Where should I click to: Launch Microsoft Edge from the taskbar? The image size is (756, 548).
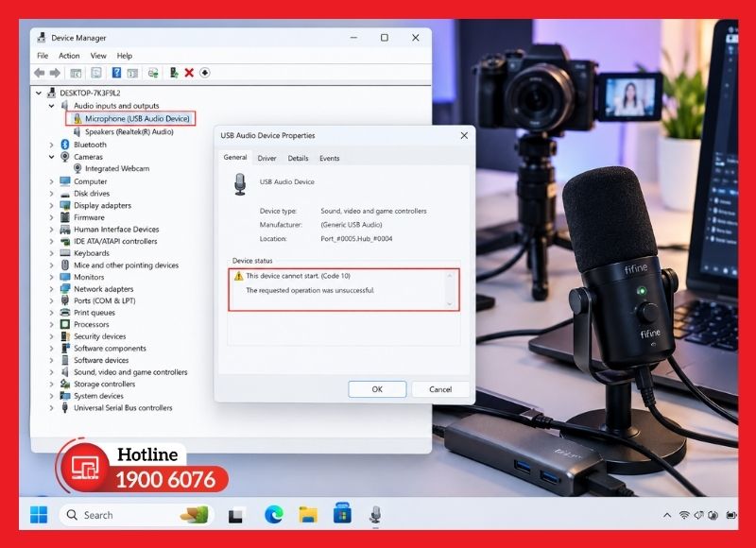point(274,515)
